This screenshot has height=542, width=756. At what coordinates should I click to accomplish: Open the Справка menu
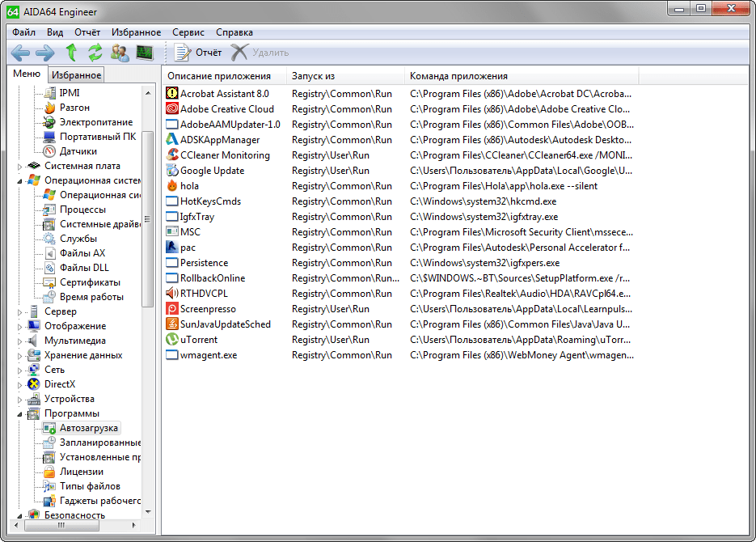[234, 32]
